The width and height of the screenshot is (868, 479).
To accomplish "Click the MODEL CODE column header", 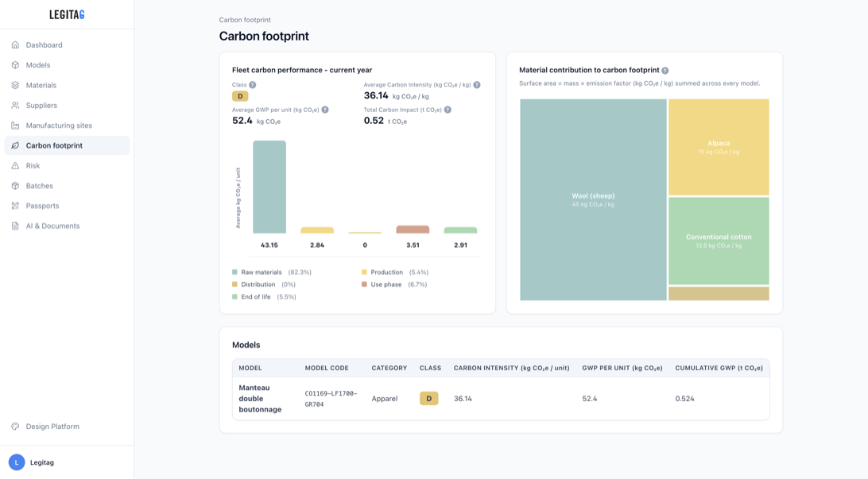I will [327, 368].
